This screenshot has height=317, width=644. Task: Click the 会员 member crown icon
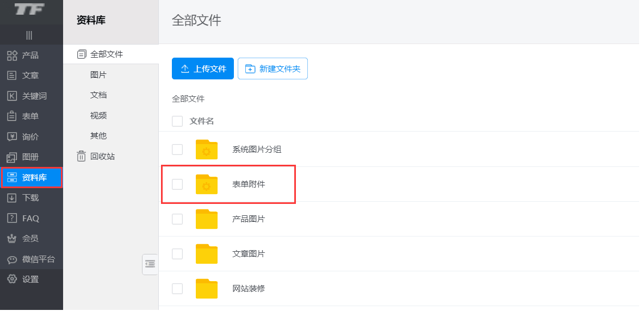[12, 239]
